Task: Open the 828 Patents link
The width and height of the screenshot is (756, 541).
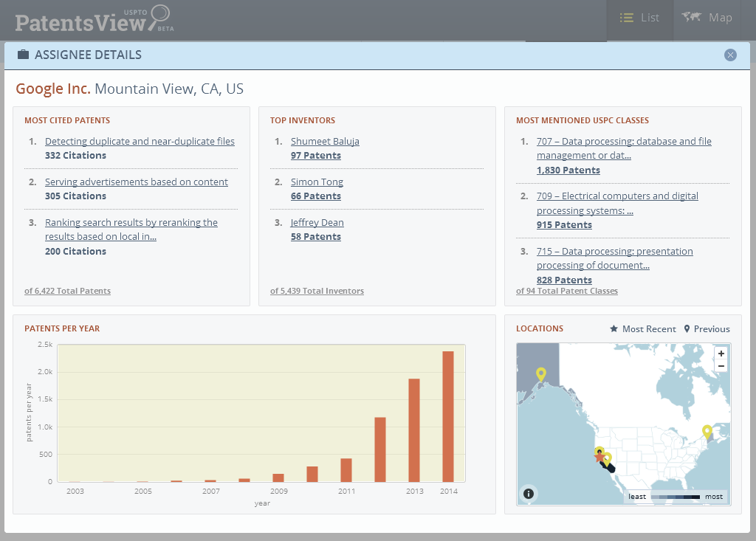Action: [x=564, y=280]
